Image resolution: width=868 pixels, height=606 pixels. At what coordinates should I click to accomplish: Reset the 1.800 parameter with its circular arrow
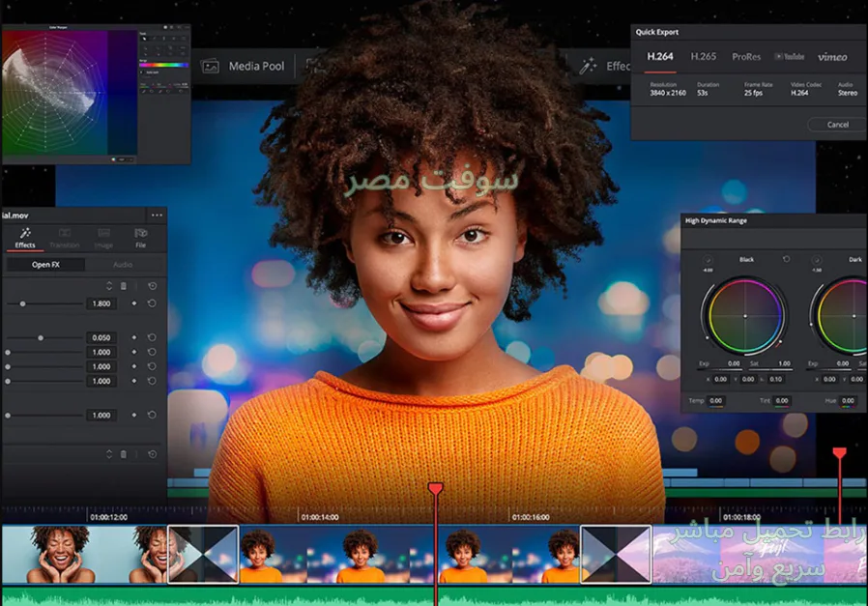pos(152,303)
